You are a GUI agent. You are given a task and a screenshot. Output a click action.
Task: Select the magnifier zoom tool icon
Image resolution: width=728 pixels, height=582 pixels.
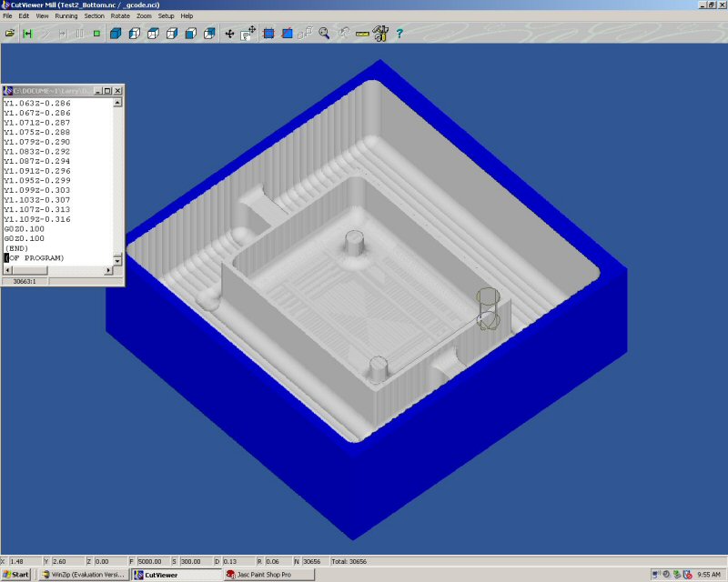pos(324,34)
